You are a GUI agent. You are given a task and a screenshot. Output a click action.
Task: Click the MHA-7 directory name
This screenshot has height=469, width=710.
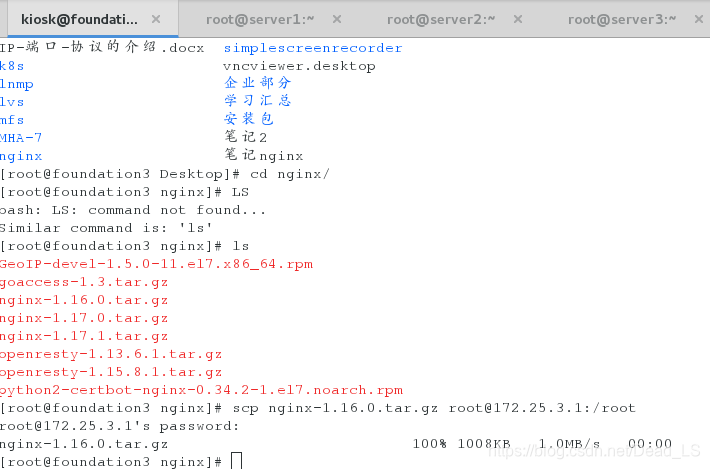pyautogui.click(x=21, y=138)
